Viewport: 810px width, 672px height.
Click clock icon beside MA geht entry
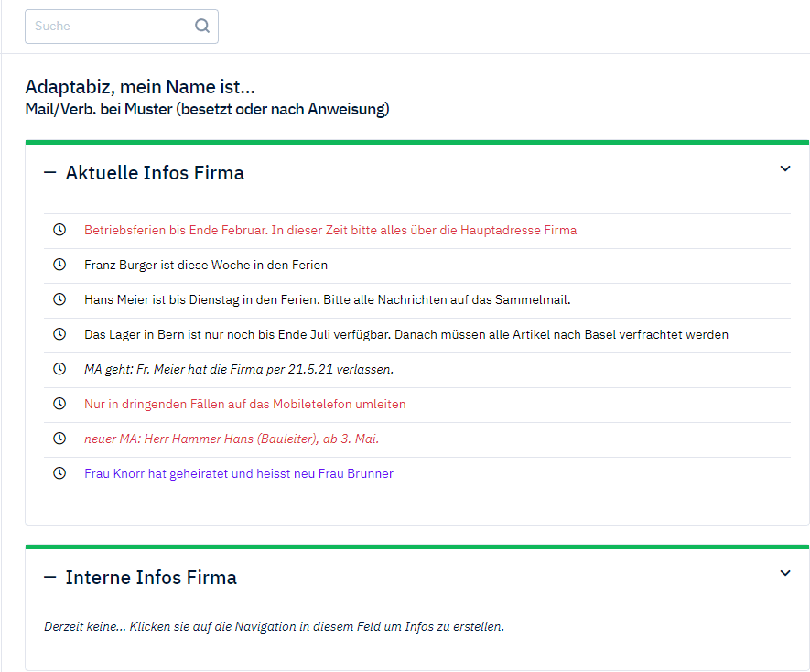pyautogui.click(x=59, y=369)
